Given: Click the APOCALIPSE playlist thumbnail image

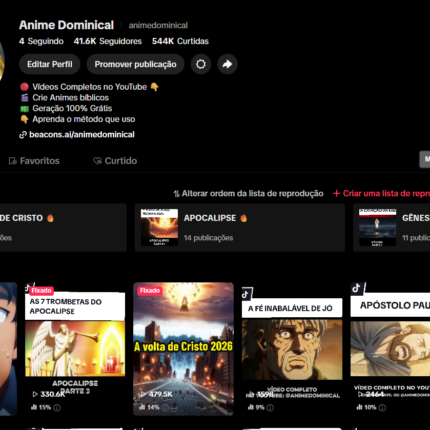Looking at the screenshot, I should click(159, 228).
